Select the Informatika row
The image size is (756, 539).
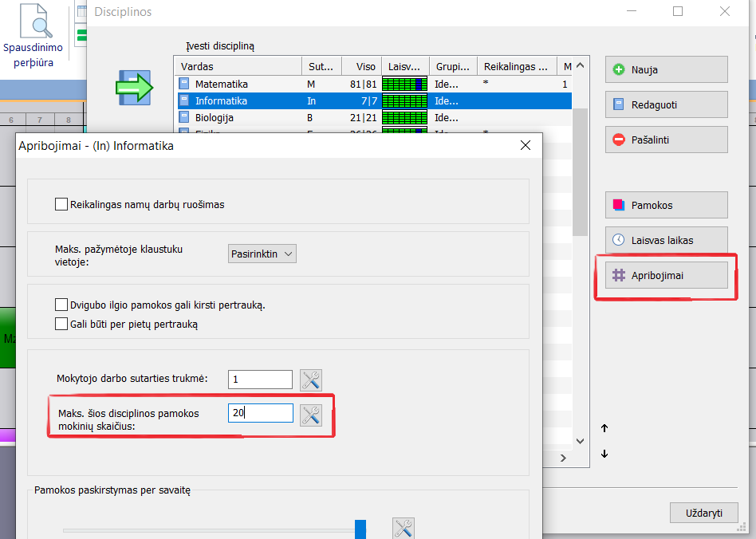coord(373,100)
